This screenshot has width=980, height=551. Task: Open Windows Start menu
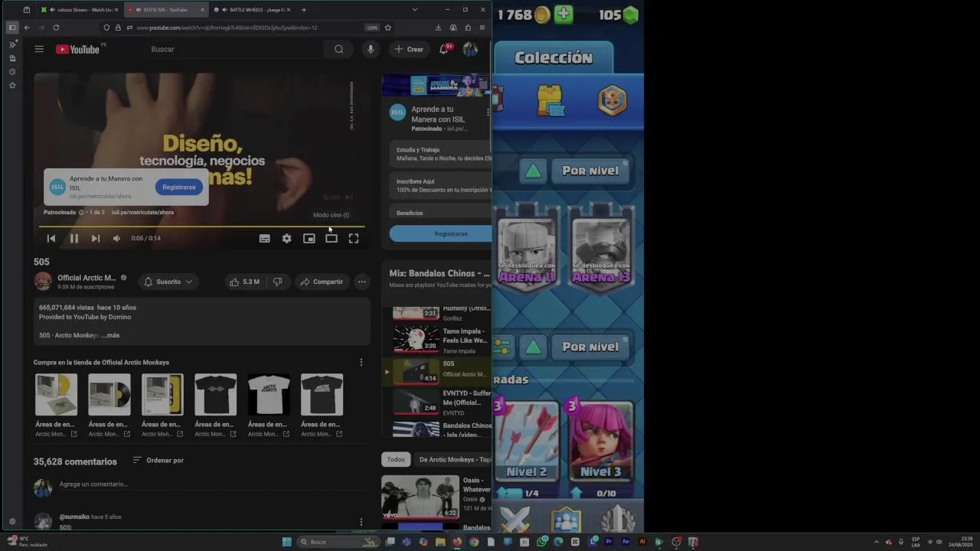tap(286, 542)
